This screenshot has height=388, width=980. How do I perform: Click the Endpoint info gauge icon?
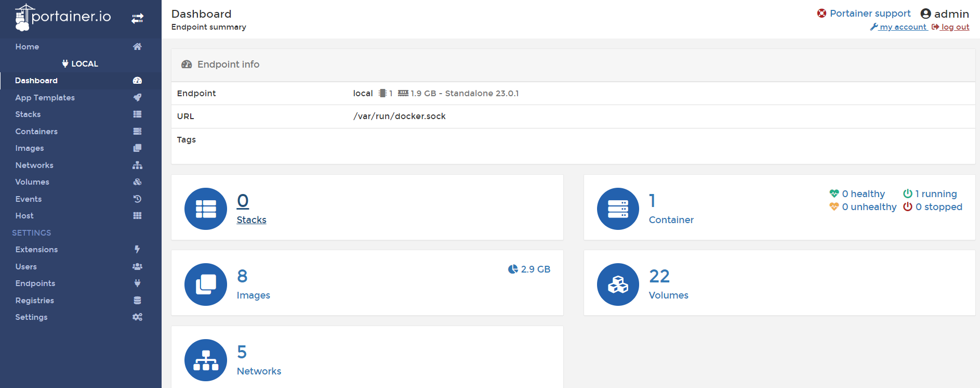(x=187, y=64)
